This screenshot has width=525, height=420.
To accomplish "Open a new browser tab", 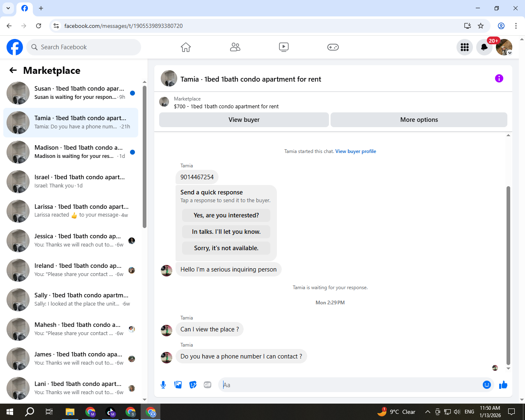I will tap(41, 8).
